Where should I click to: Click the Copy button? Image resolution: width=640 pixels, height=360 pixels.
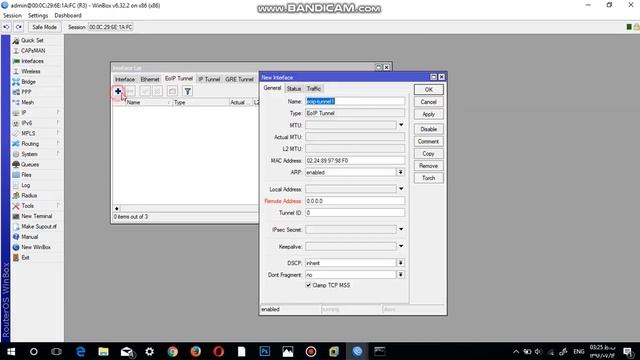[429, 153]
